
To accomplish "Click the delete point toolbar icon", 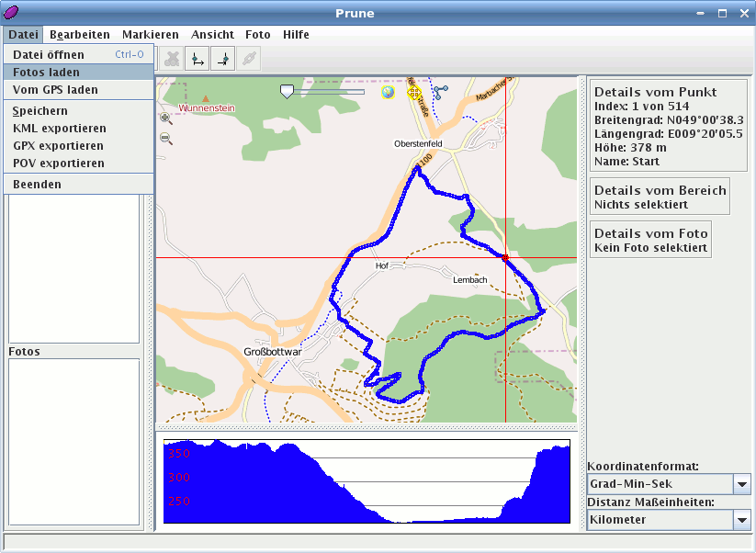I will (172, 59).
